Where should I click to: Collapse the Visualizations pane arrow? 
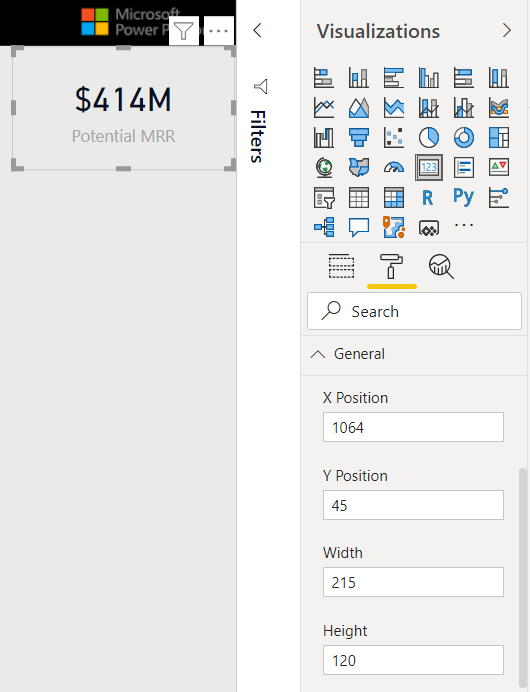(507, 30)
